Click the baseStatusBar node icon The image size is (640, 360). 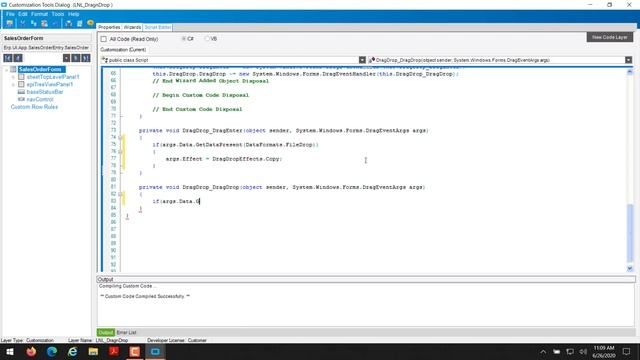coord(21,92)
